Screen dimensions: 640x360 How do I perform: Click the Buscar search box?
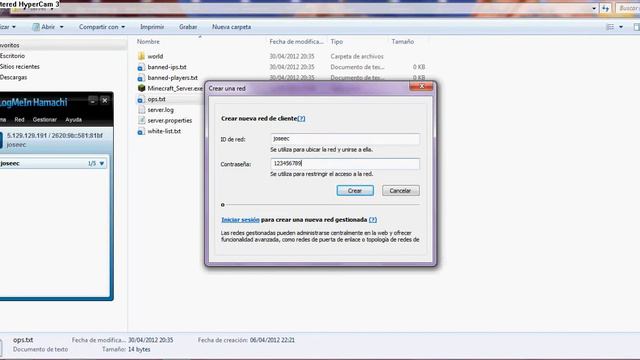[x=628, y=8]
